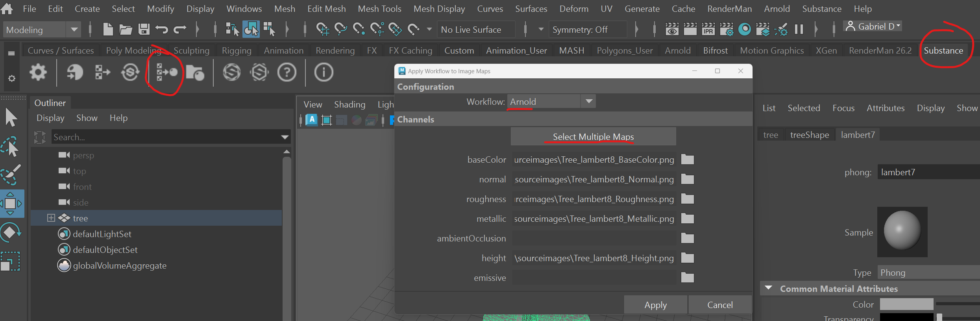Click the Undo arrow icon
Screen dimensions: 980x321
161,29
